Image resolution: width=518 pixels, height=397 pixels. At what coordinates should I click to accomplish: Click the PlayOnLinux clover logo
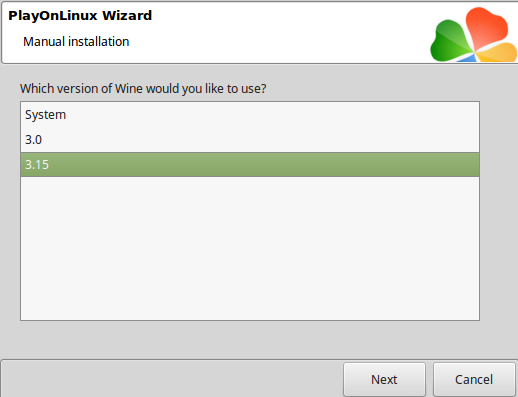click(x=474, y=35)
